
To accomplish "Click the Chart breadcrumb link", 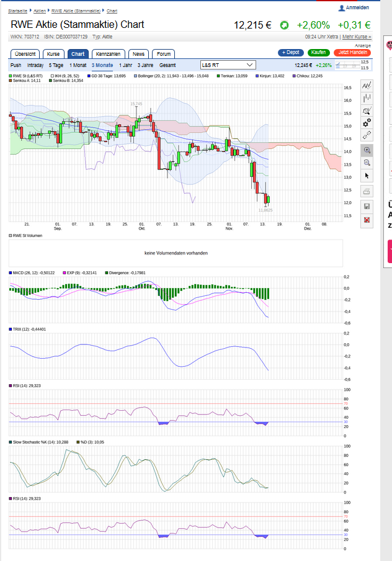I will click(x=112, y=11).
